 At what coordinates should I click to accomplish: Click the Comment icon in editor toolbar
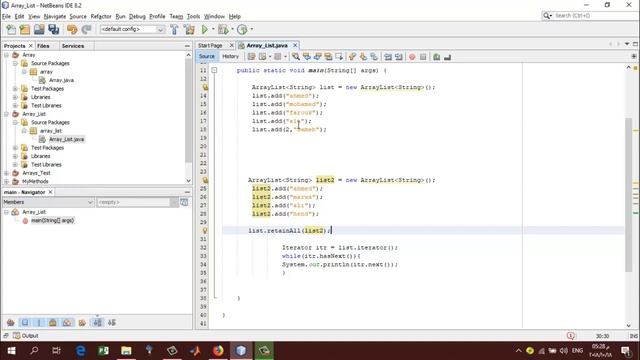[437, 57]
